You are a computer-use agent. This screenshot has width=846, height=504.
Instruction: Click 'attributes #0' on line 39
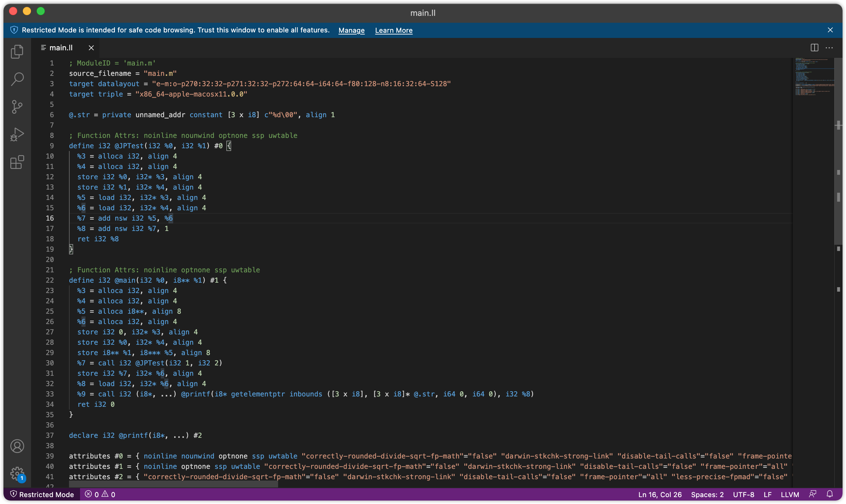[96, 456]
